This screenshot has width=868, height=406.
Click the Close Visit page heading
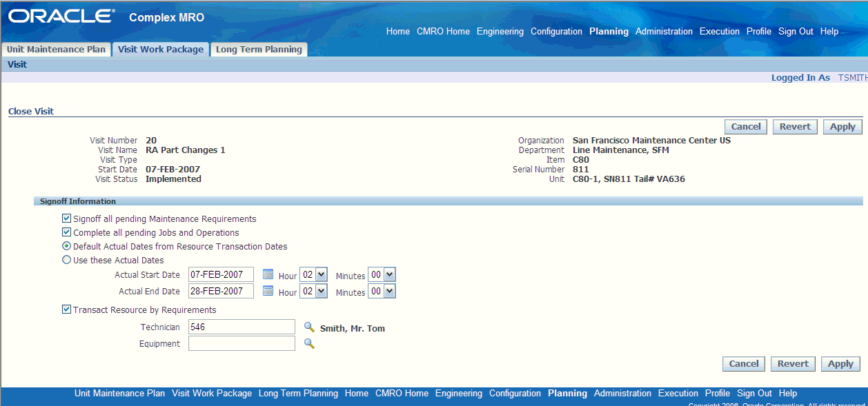pos(31,111)
